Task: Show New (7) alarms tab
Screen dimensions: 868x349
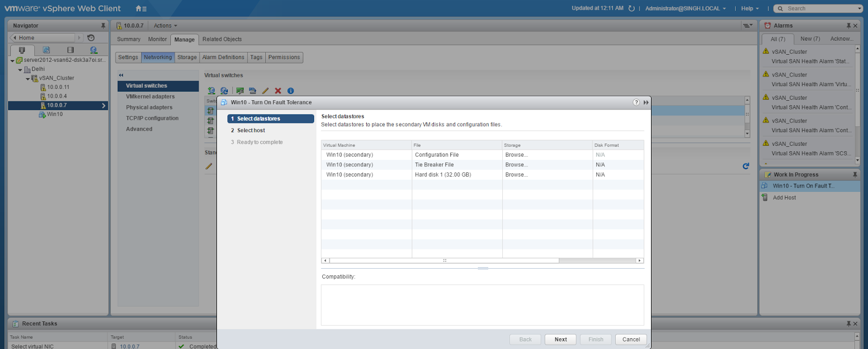Action: 810,39
